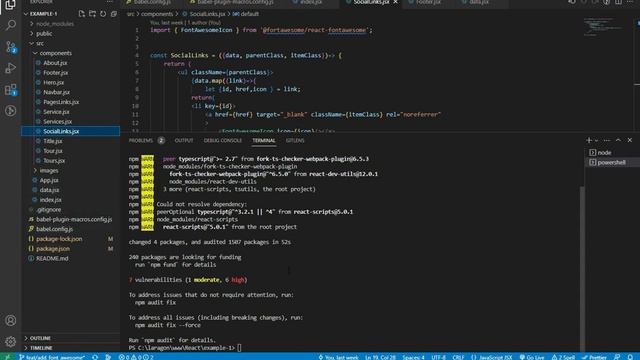Select the powershell terminal instance
This screenshot has width=640, height=360.
click(x=612, y=162)
